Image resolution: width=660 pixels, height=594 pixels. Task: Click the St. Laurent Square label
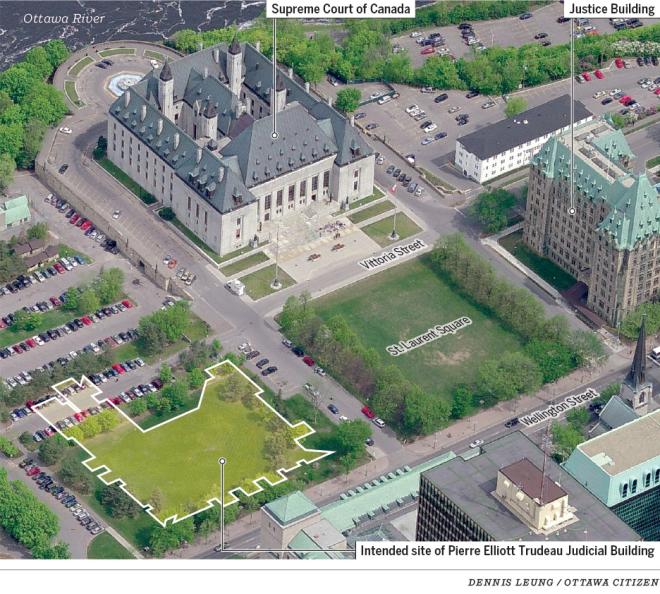[429, 335]
